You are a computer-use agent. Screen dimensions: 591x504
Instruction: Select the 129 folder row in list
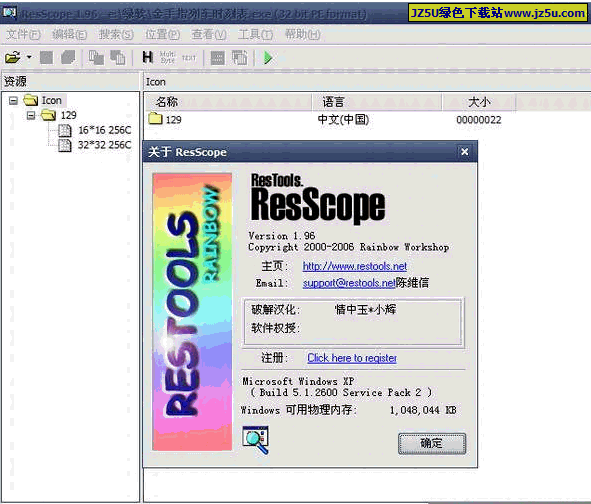tap(165, 119)
